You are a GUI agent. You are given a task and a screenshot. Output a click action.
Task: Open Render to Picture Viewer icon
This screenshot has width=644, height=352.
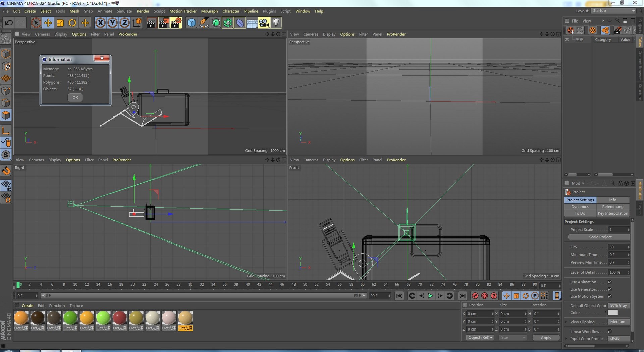coord(164,23)
